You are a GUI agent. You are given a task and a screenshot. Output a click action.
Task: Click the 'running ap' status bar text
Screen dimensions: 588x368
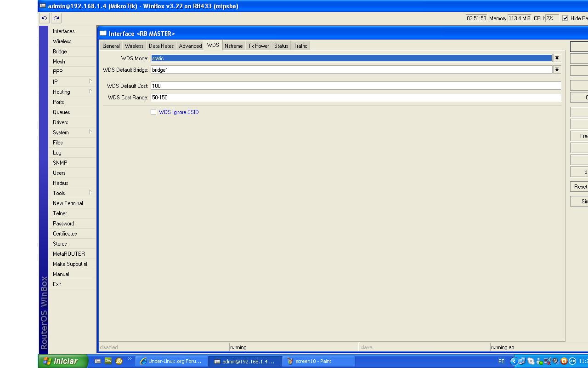(x=503, y=347)
